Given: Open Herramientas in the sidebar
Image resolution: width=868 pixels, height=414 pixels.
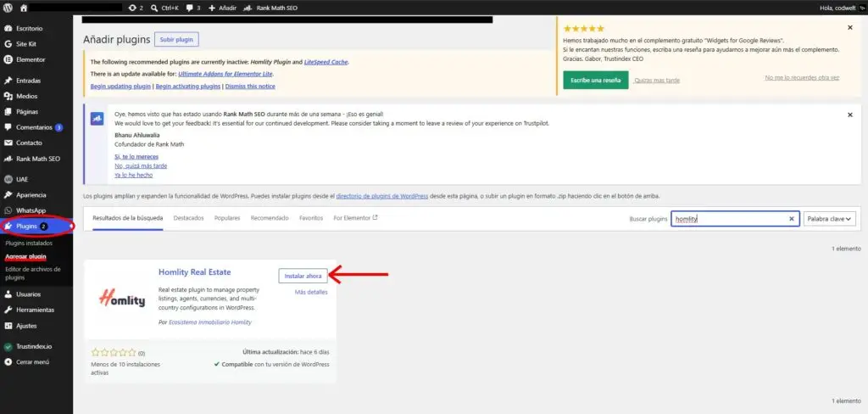Looking at the screenshot, I should (36, 310).
